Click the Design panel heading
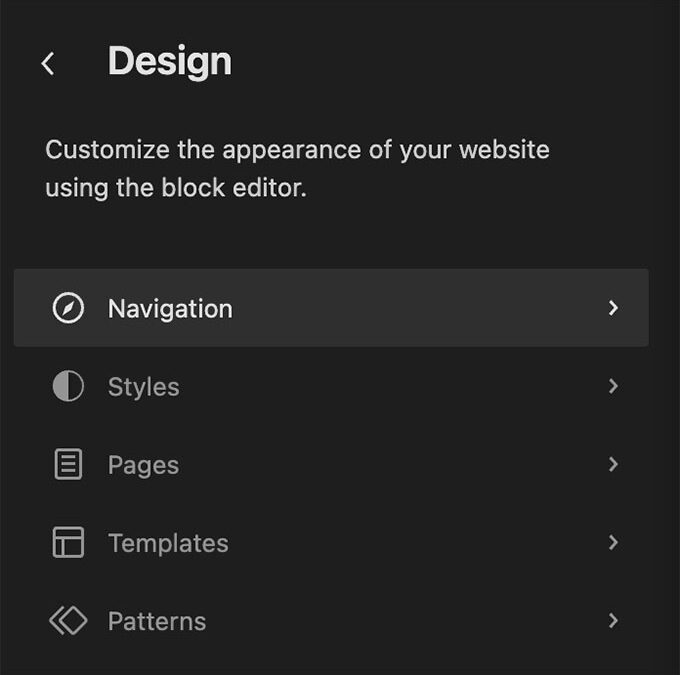 click(x=170, y=62)
